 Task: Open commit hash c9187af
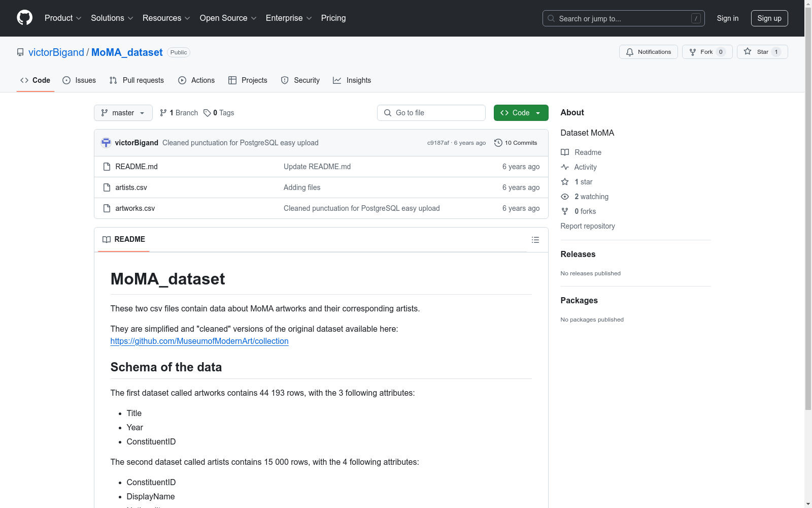coord(438,143)
